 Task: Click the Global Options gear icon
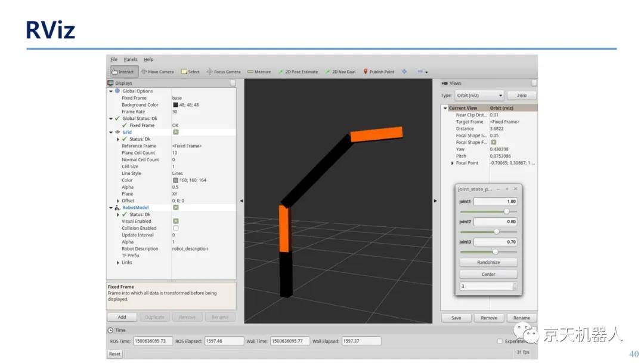click(x=117, y=91)
